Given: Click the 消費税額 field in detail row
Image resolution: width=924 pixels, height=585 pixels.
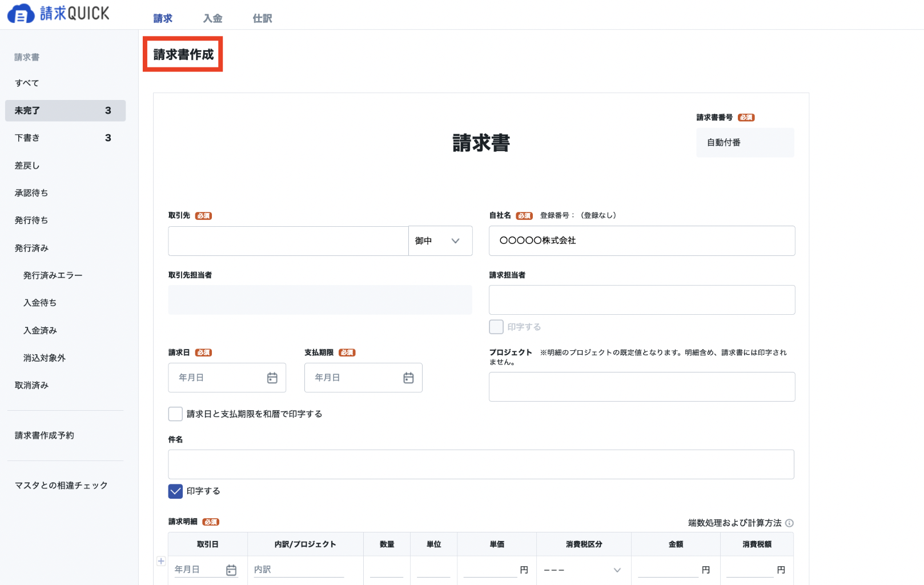Looking at the screenshot, I should pyautogui.click(x=750, y=570).
